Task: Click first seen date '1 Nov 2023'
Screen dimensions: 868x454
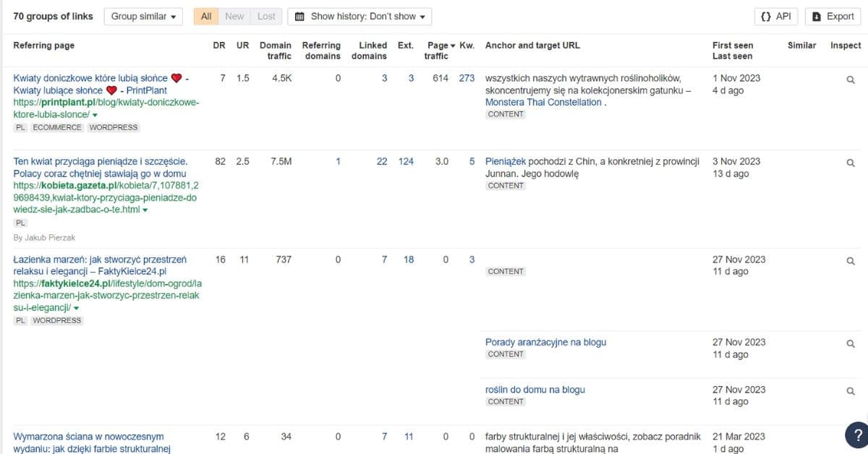Action: 736,78
